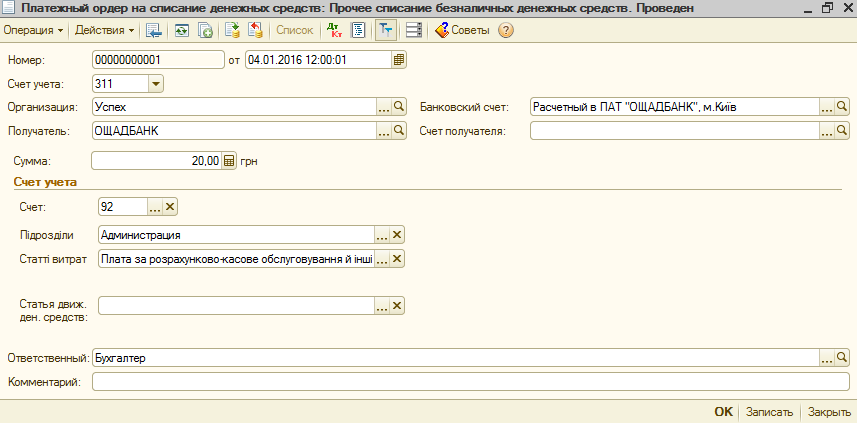
Task: Click the Записать button
Action: [x=770, y=412]
